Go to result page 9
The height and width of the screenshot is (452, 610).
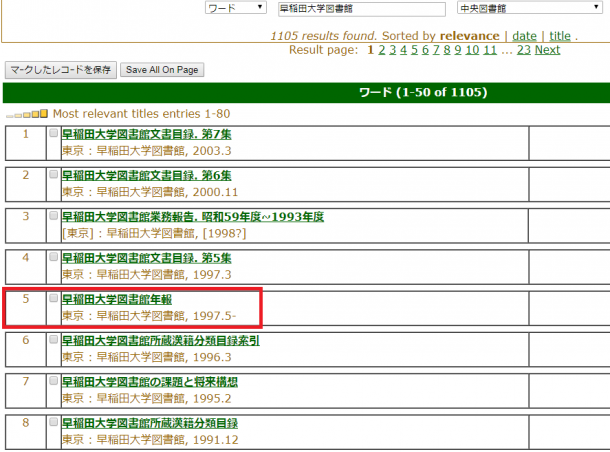click(458, 50)
